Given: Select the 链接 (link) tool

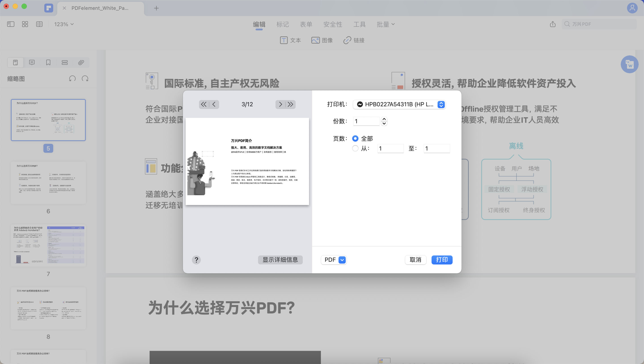Looking at the screenshot, I should (x=354, y=40).
